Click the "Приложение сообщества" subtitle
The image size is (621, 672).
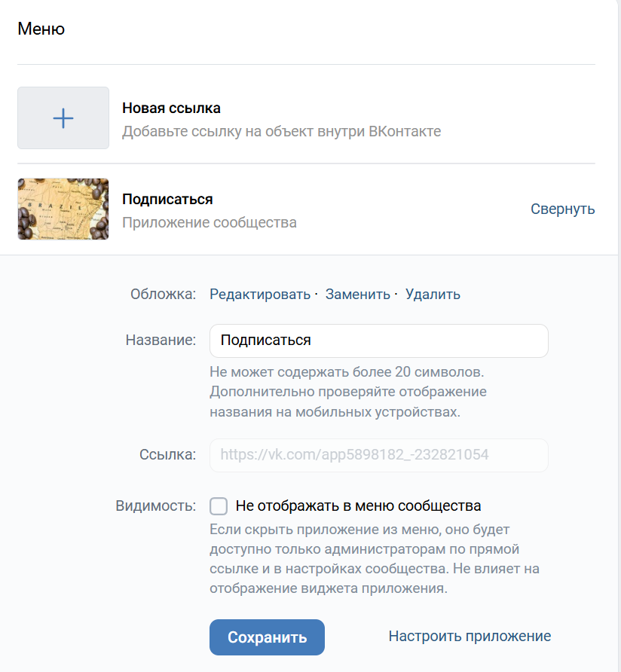click(210, 223)
